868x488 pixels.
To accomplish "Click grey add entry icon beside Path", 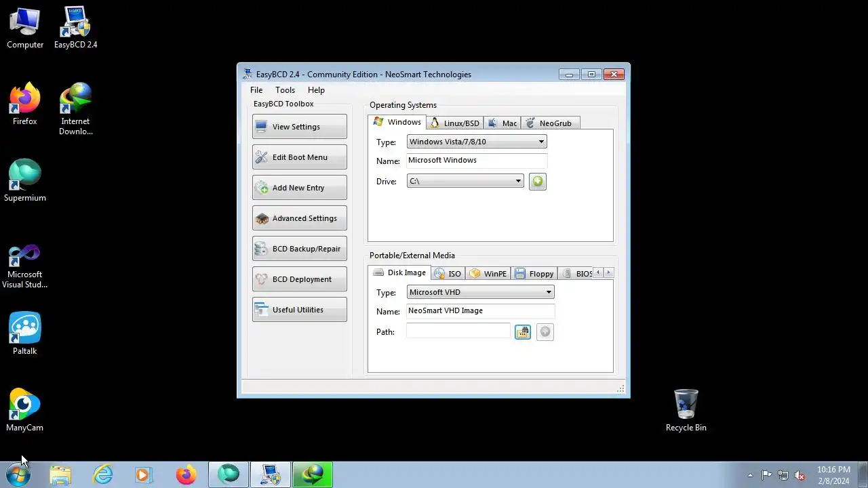I will [x=545, y=332].
